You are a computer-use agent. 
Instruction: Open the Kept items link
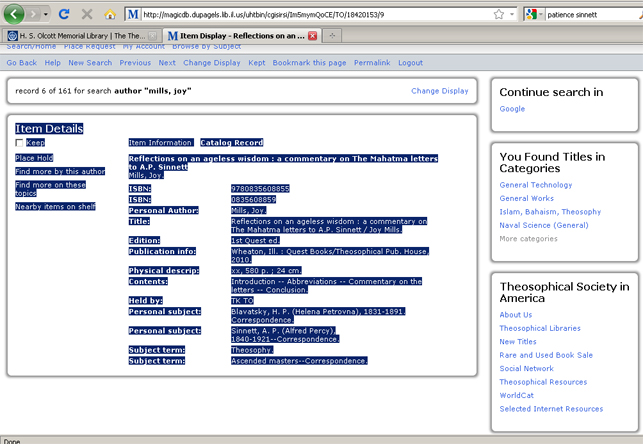pos(257,63)
